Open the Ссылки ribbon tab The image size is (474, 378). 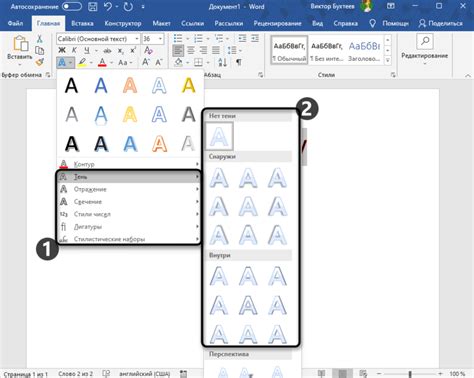tap(192, 23)
